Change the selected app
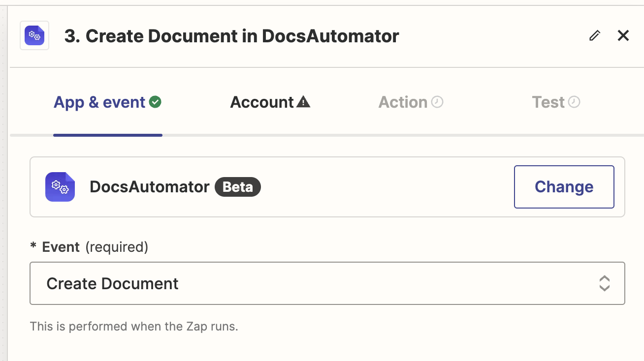This screenshot has height=361, width=644. [x=564, y=187]
